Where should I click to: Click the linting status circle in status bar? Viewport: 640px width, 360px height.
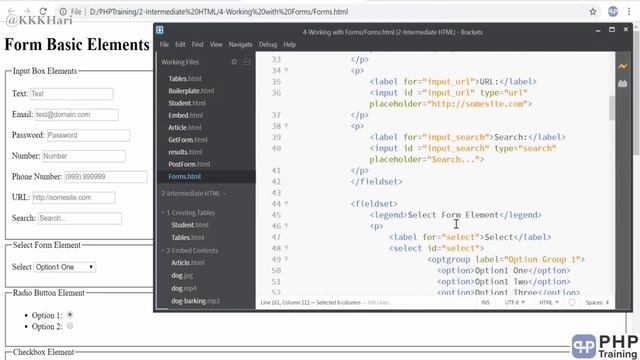tap(572, 302)
